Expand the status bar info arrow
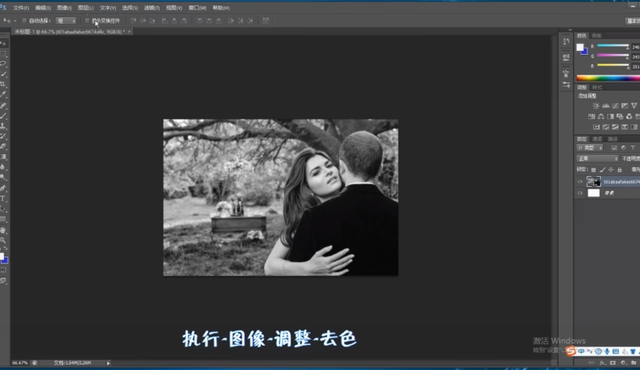640x370 pixels. [108, 363]
